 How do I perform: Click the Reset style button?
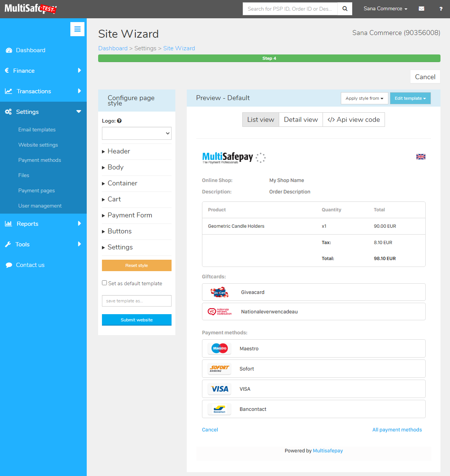pos(137,265)
